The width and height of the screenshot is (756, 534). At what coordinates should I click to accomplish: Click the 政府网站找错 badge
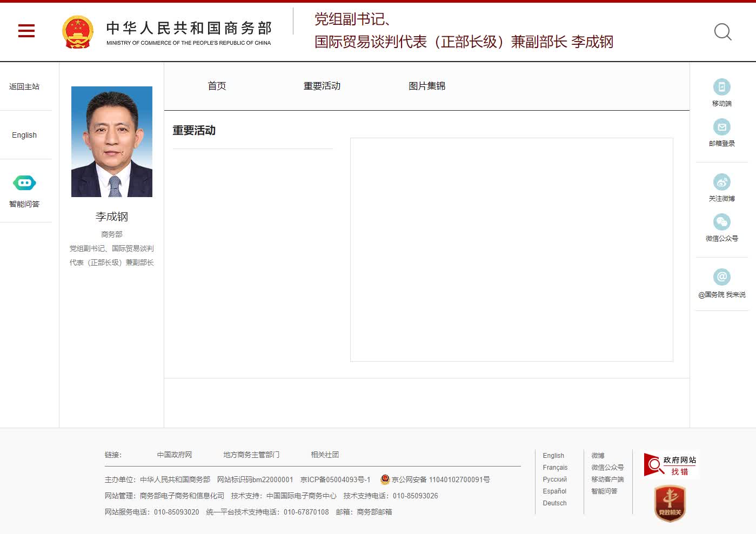[671, 465]
